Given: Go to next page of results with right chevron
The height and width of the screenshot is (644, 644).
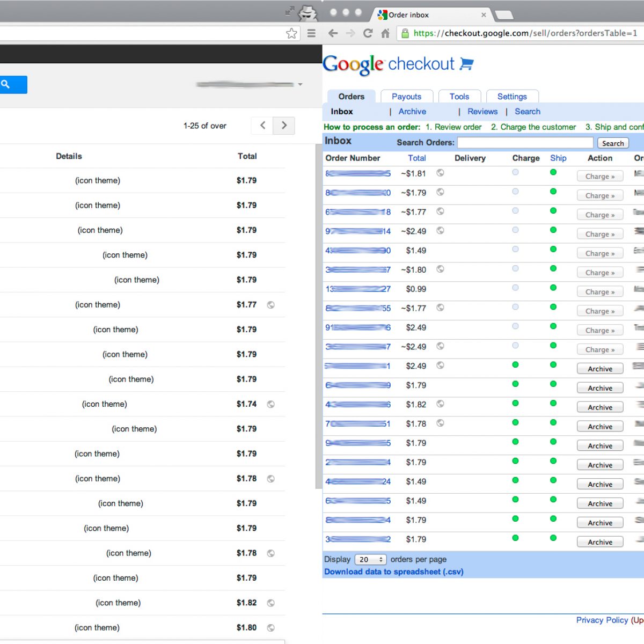Looking at the screenshot, I should (284, 126).
